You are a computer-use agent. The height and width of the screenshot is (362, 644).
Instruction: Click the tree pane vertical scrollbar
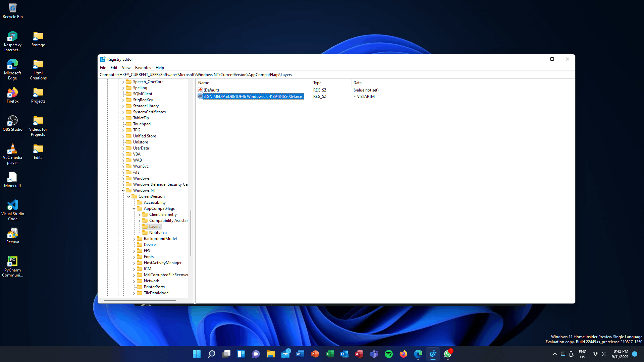point(191,233)
